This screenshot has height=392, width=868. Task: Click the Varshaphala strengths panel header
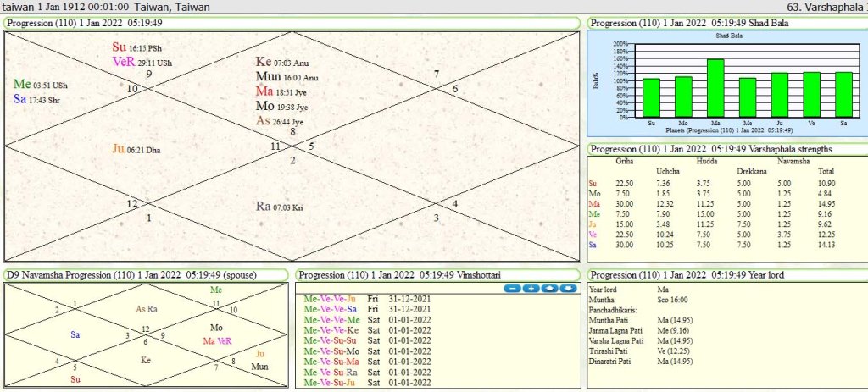tap(709, 149)
